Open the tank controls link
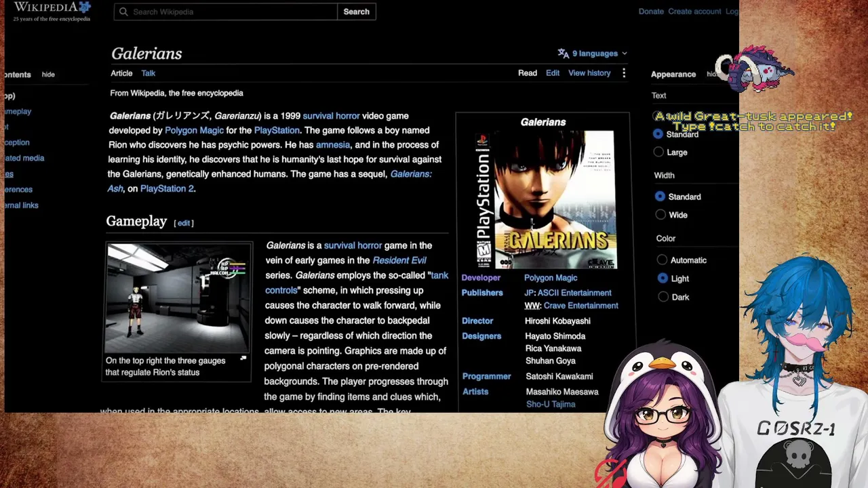868x488 pixels. coord(439,275)
